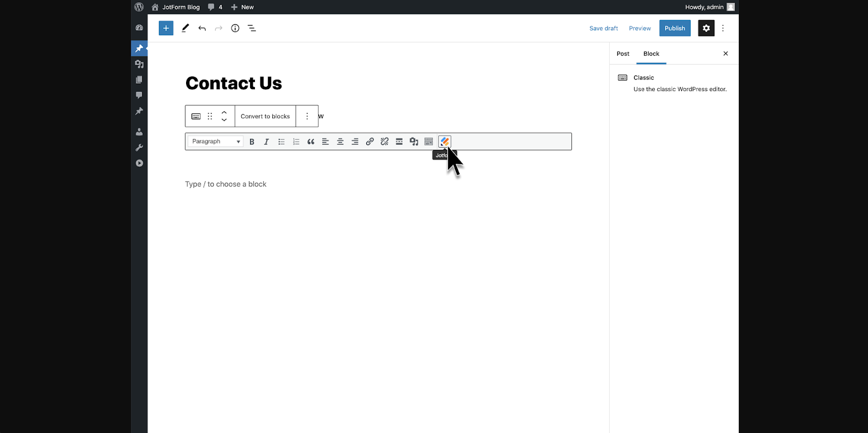
Task: Align text right
Action: click(355, 142)
